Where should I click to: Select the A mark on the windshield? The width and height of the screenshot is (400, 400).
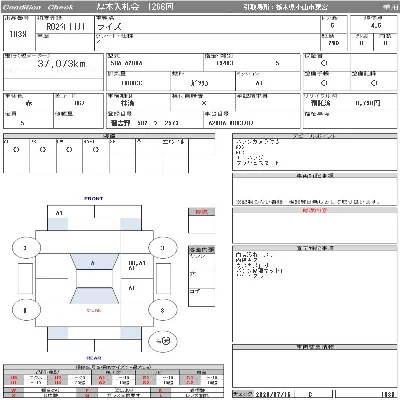pos(93,263)
